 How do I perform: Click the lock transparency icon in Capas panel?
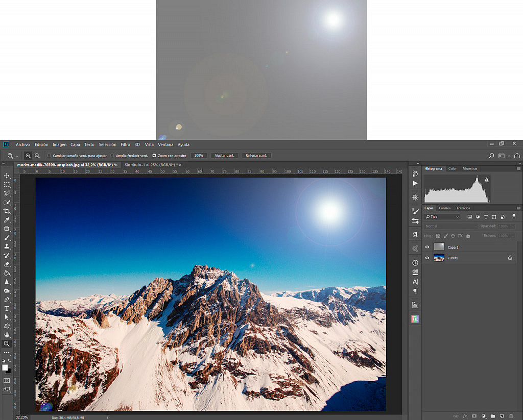(437, 235)
